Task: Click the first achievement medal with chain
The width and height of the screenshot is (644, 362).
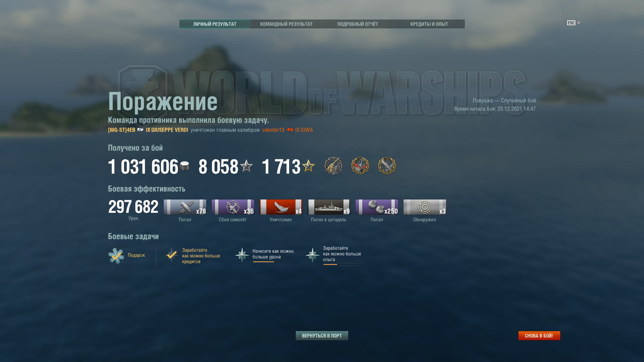Action: coord(333,166)
